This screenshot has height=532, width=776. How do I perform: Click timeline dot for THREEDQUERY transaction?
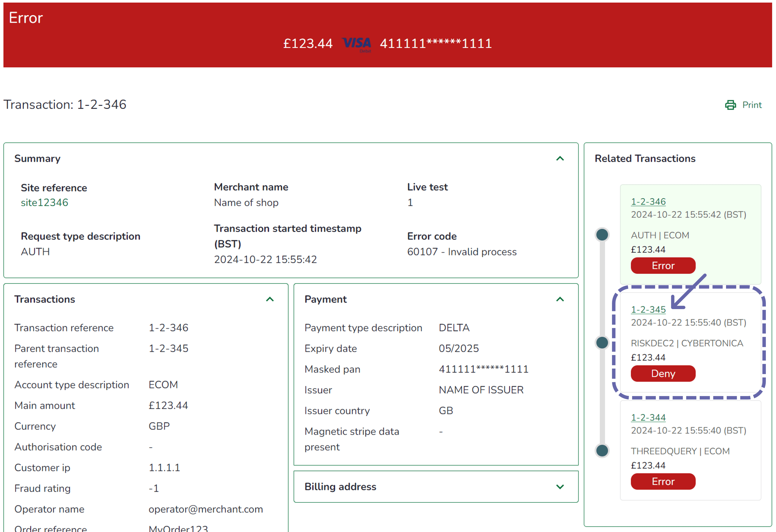click(602, 450)
